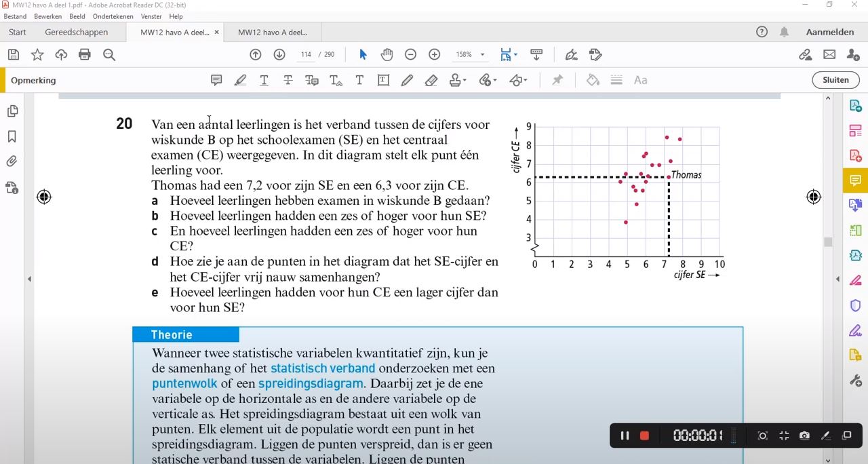The height and width of the screenshot is (464, 868).
Task: Click the vertical scrollbar thumb
Action: (x=827, y=242)
